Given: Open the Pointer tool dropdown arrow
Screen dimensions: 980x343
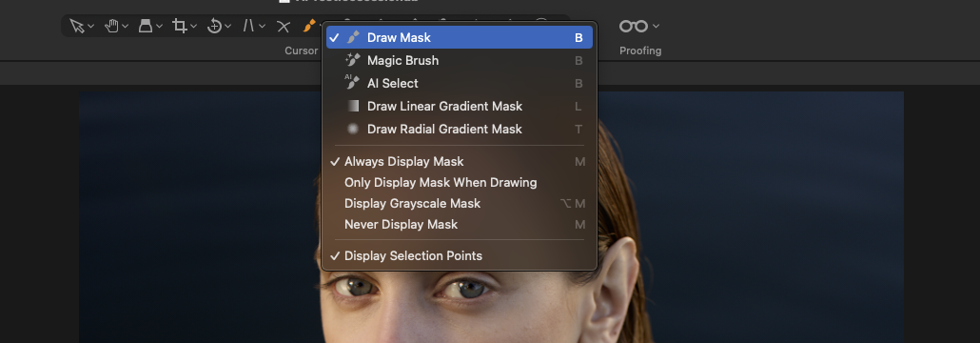Looking at the screenshot, I should (91, 27).
